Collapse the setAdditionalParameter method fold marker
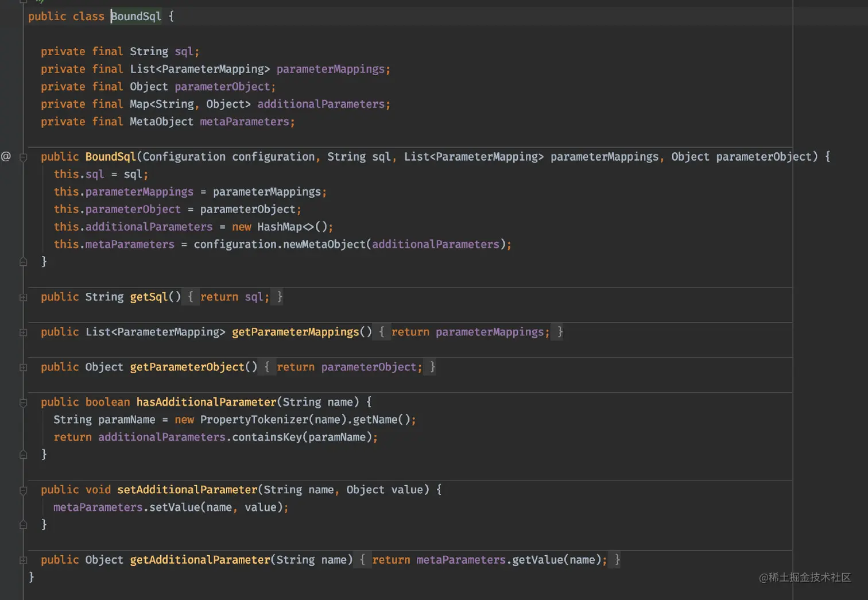The image size is (868, 600). point(24,490)
